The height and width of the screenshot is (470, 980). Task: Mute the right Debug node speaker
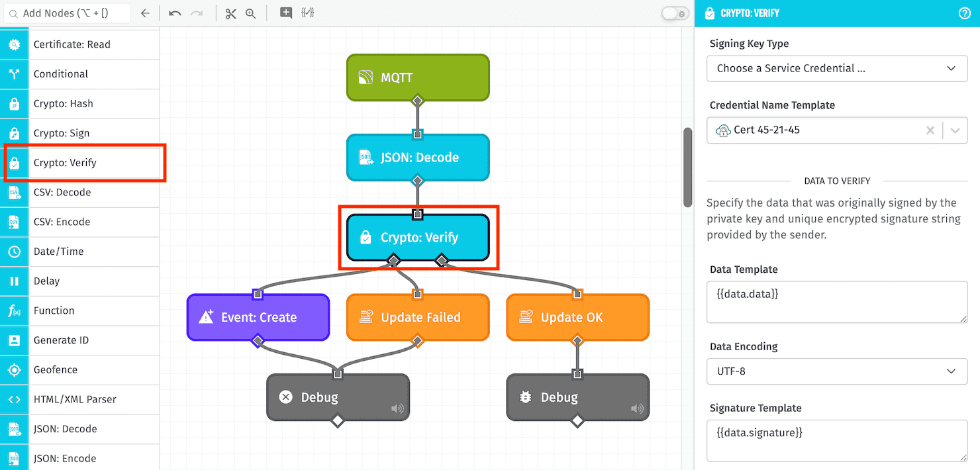click(637, 408)
